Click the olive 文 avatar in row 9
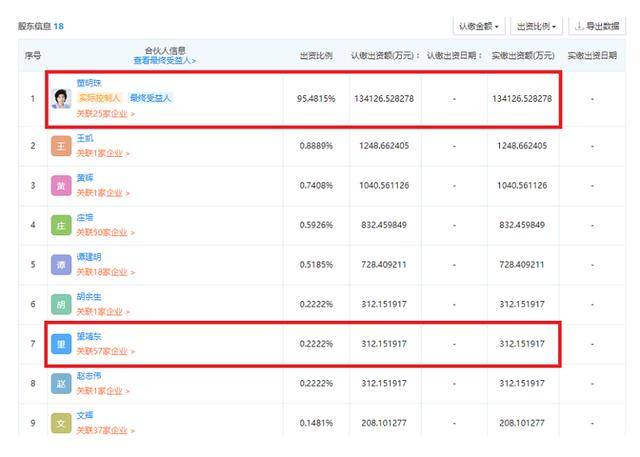The image size is (640, 457). pos(61,423)
